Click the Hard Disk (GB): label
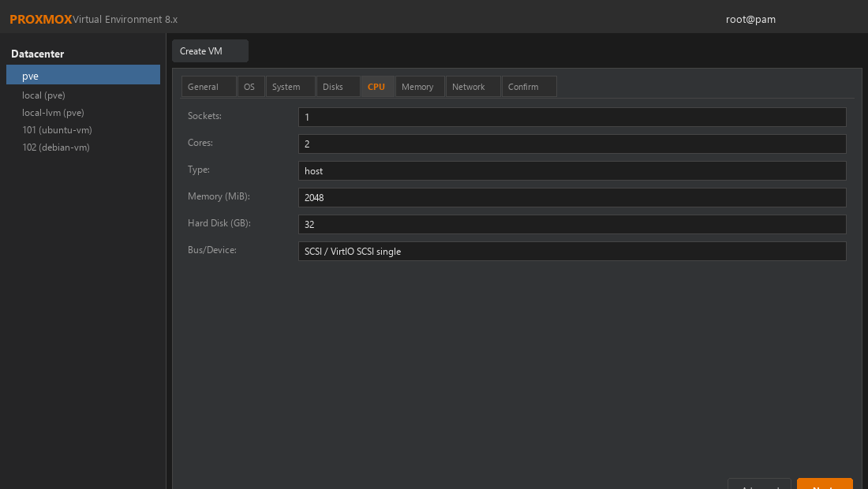868x489 pixels. point(219,223)
